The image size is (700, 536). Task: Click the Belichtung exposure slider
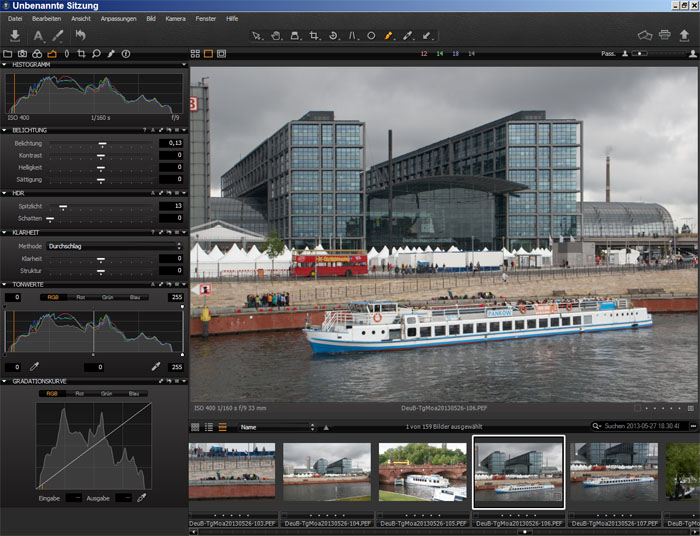pyautogui.click(x=101, y=144)
